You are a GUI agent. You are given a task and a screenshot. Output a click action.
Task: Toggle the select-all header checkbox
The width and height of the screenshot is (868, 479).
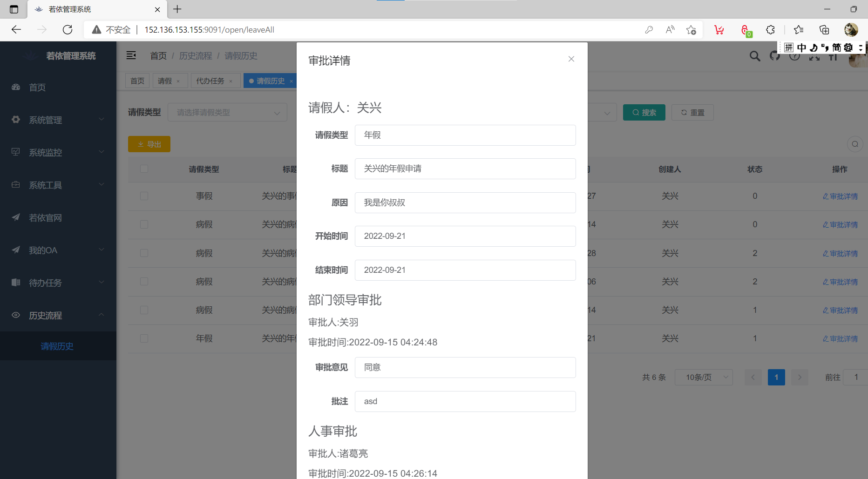(144, 169)
